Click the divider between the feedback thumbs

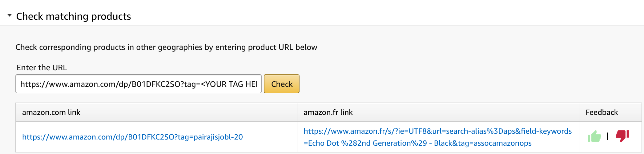tap(607, 136)
